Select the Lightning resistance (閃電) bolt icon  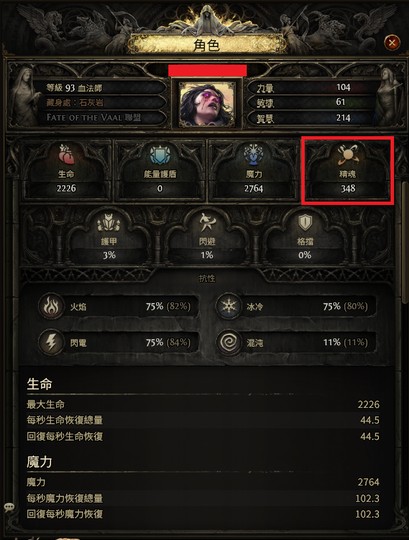[x=51, y=342]
